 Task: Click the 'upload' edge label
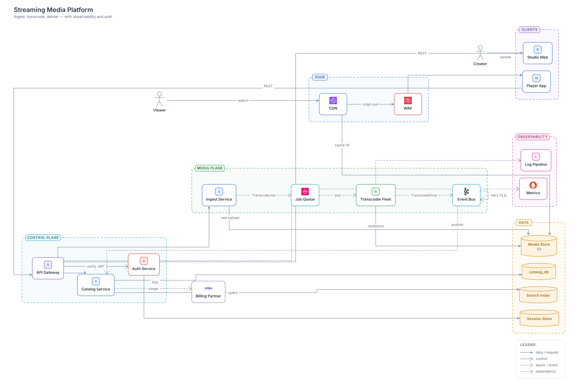[x=505, y=57]
